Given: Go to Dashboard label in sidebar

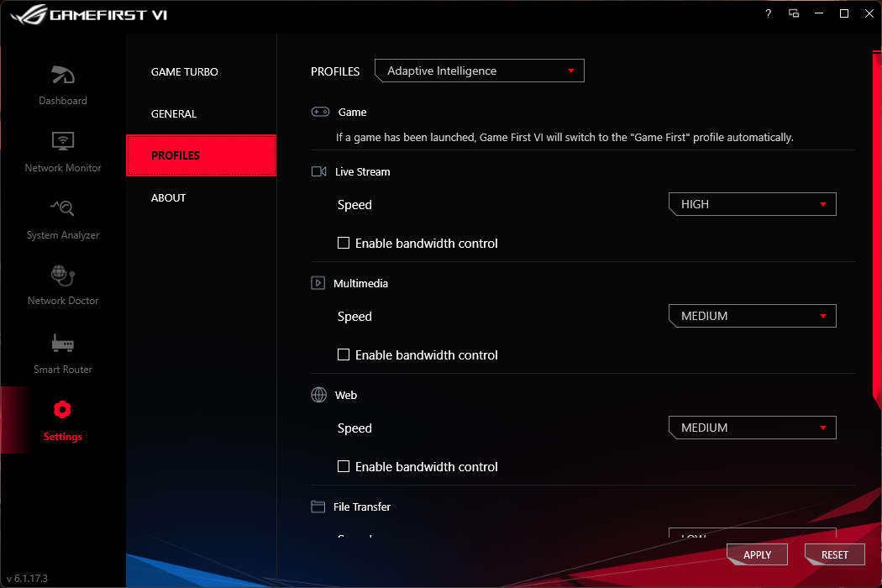Looking at the screenshot, I should (x=62, y=101).
